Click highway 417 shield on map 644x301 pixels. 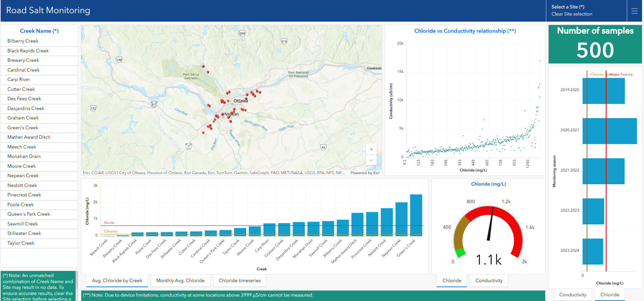click(x=154, y=104)
